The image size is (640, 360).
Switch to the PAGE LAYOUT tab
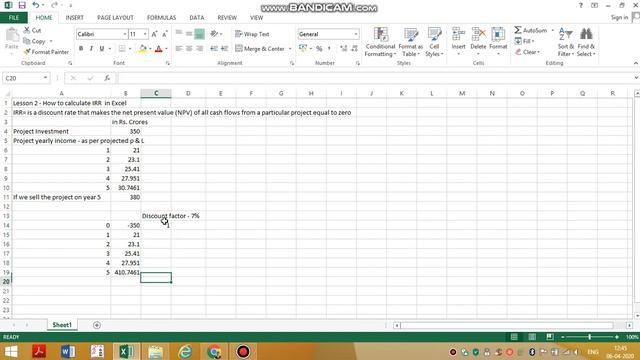115,18
